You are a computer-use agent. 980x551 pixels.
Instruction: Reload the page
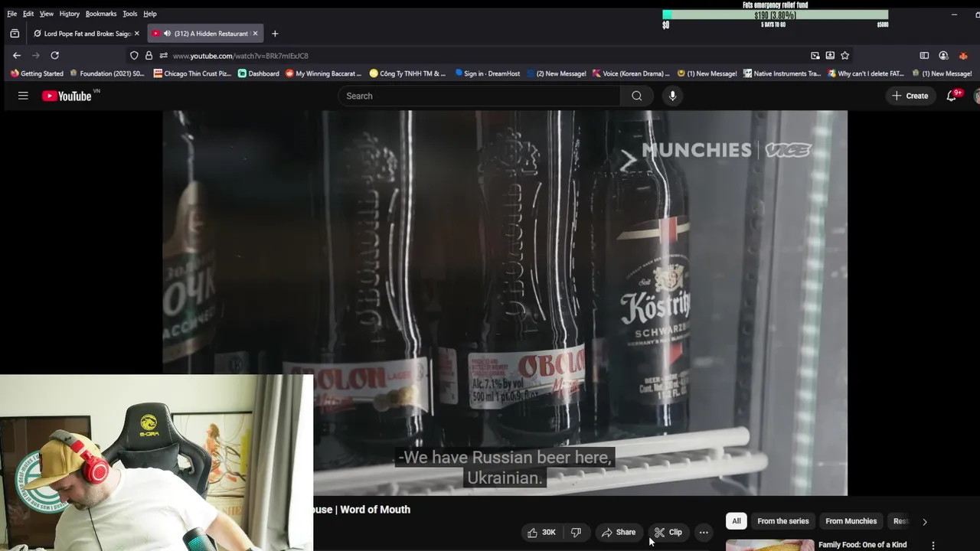click(x=54, y=55)
